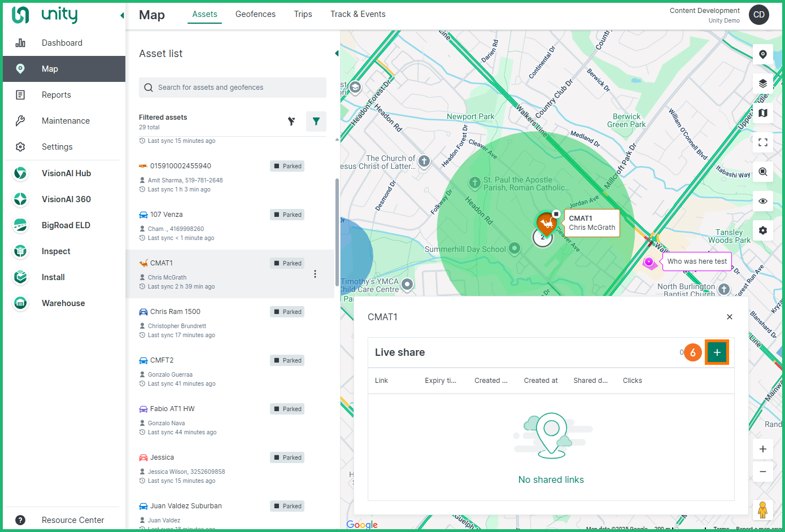This screenshot has width=785, height=532.
Task: Enter fullscreen map mode
Action: 762,142
